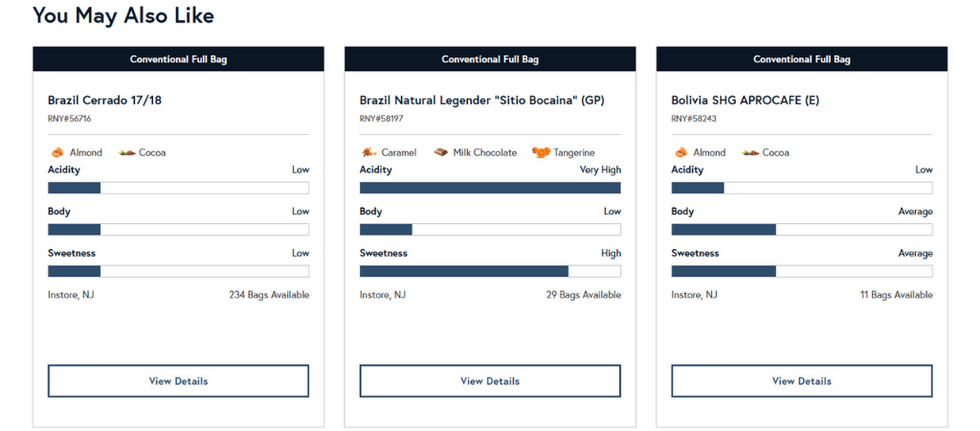Open View Details for Bolivia SHG APROCAFE

[x=802, y=381]
